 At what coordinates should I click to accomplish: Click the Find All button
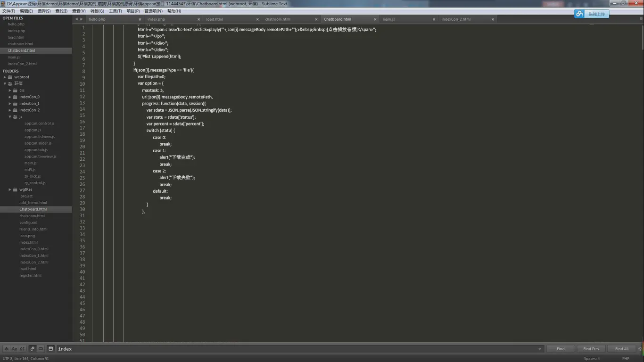[621, 349]
